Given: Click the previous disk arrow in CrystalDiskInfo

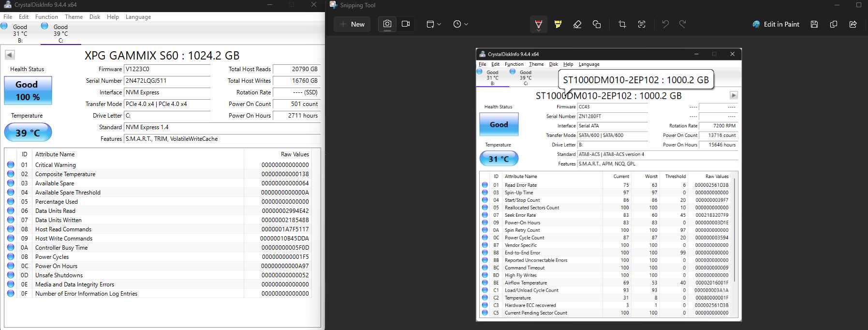Looking at the screenshot, I should click(x=10, y=55).
